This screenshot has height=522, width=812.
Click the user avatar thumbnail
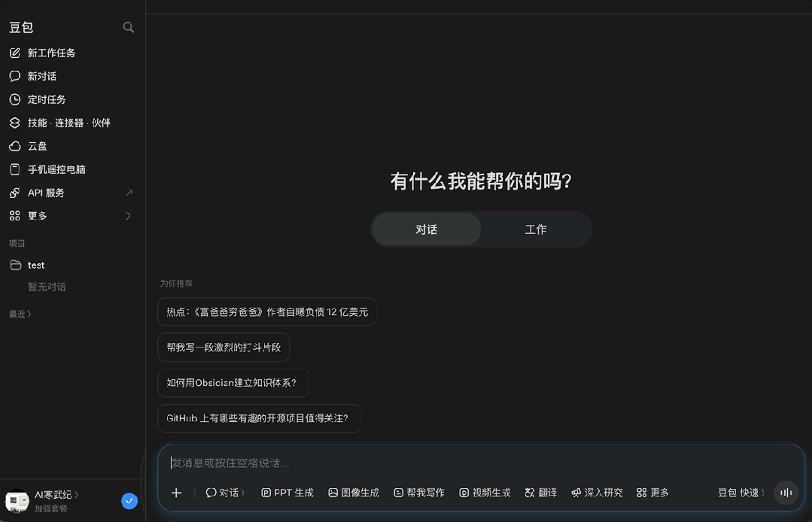coord(17,501)
